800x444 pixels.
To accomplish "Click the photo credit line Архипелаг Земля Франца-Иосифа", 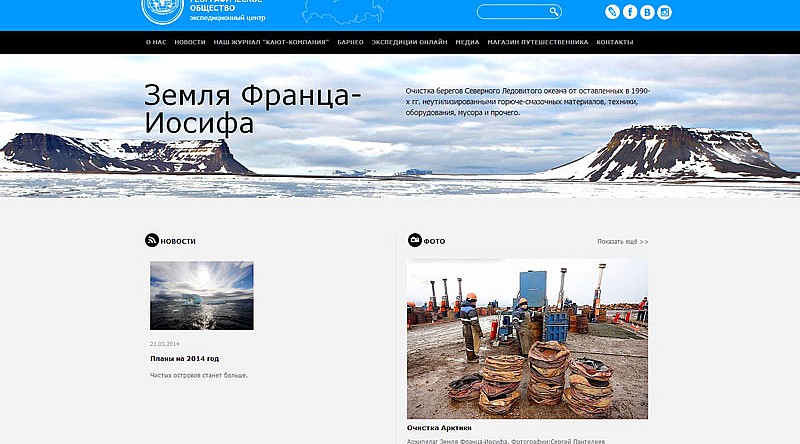I will (506, 441).
